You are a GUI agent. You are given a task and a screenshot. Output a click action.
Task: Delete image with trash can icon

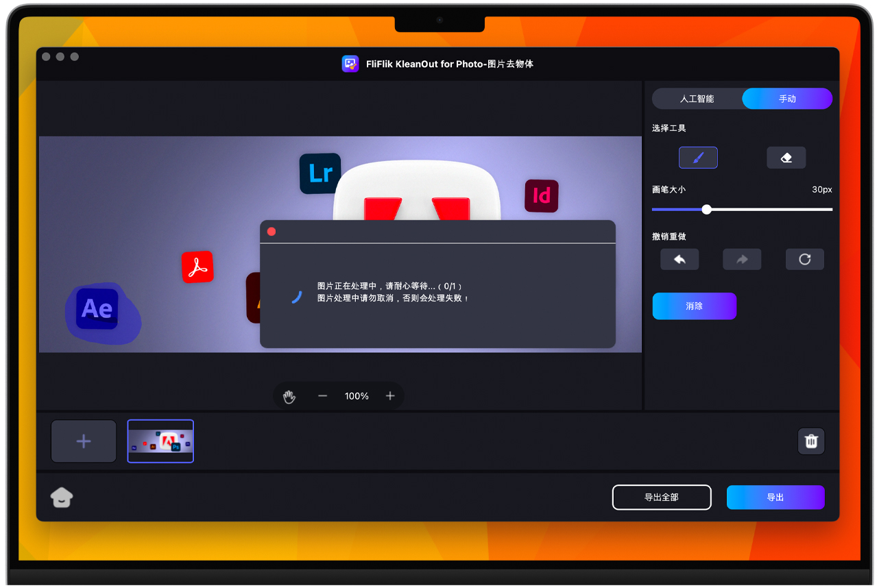tap(811, 441)
